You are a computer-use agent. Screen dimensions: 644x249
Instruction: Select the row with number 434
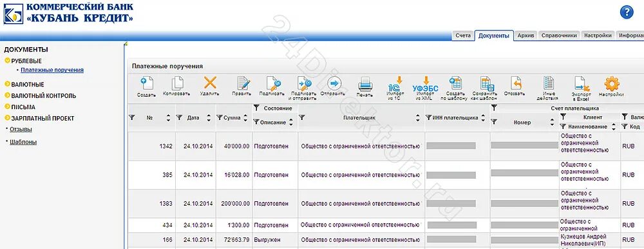[x=386, y=225]
